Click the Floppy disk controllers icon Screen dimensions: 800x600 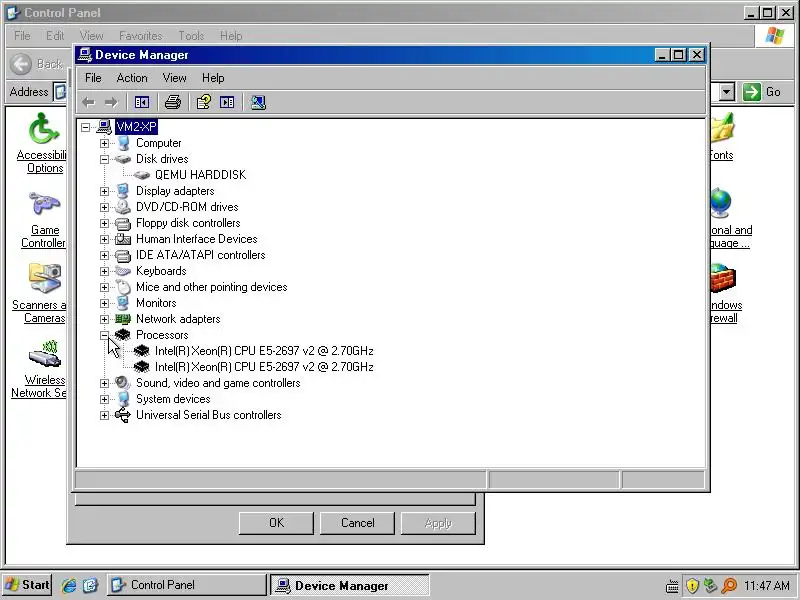click(x=122, y=223)
